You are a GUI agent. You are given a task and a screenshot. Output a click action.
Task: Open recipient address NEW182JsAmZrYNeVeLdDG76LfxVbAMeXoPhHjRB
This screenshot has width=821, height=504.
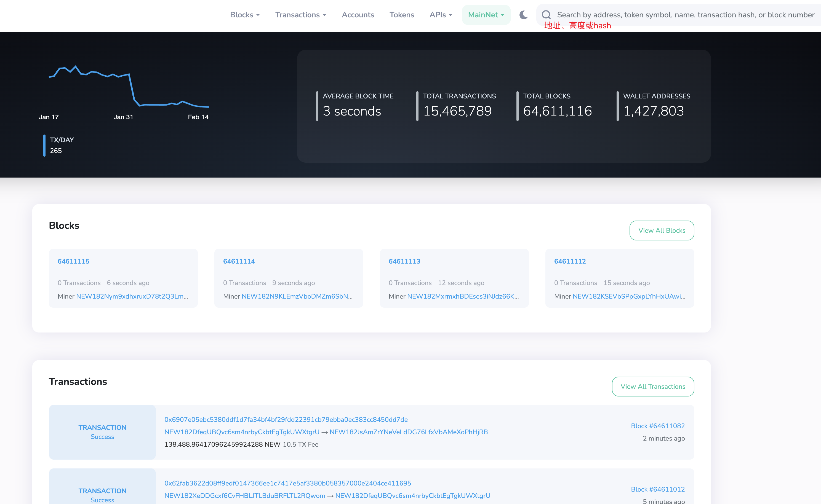point(409,432)
